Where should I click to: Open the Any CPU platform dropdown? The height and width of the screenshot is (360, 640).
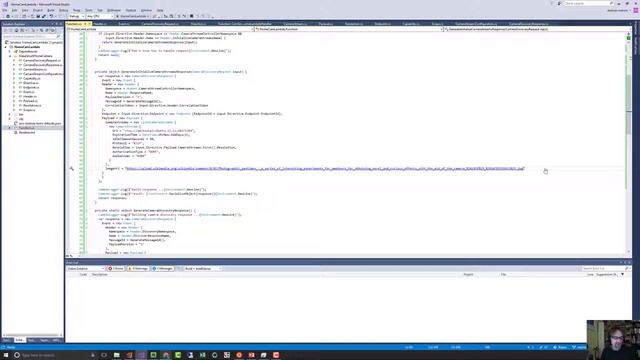pos(100,16)
